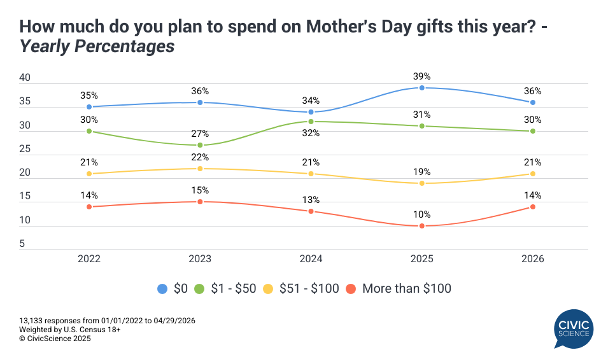Toggle the More than $100 red legend dot
Viewport: 615px width, 364px height.
point(350,289)
